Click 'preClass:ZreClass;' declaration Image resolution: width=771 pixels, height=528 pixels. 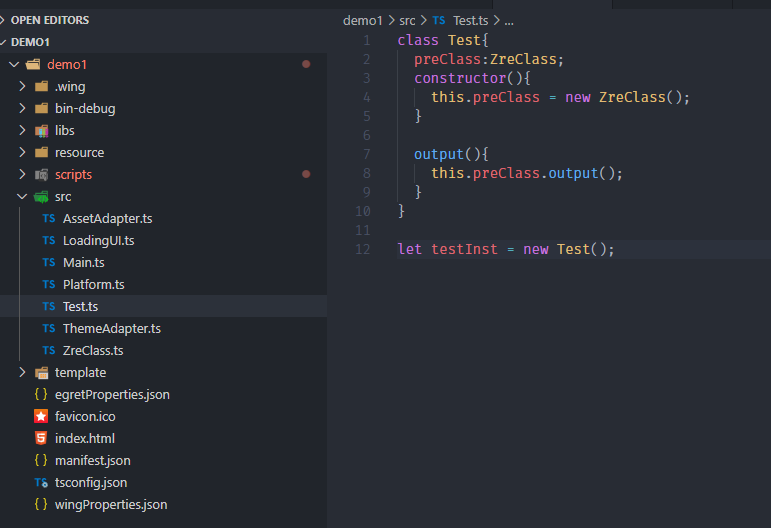489,59
